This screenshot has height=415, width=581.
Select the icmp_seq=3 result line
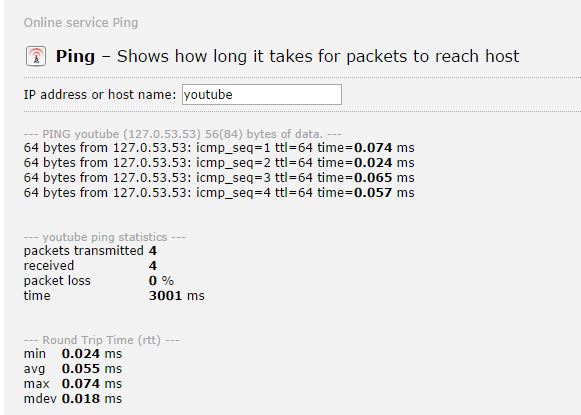click(219, 177)
